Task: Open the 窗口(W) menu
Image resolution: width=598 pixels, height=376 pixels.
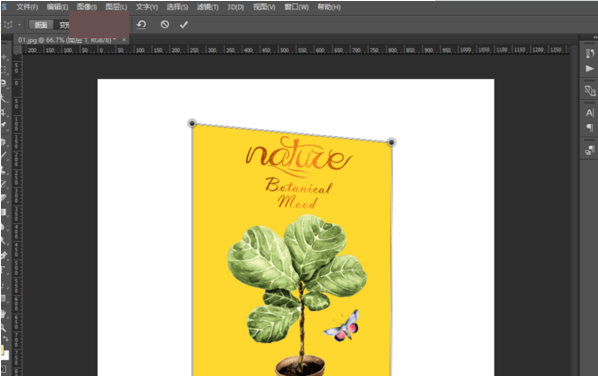Action: click(x=296, y=7)
